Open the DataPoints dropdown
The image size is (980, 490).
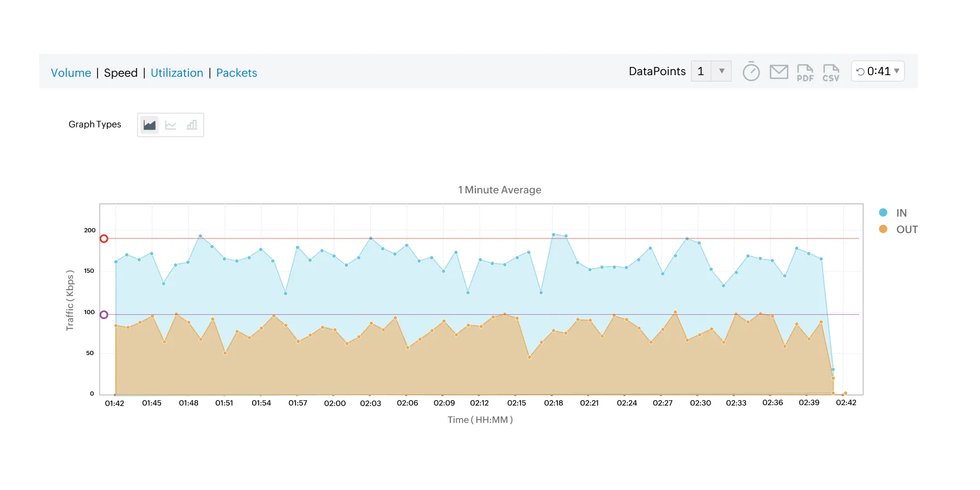coord(721,71)
